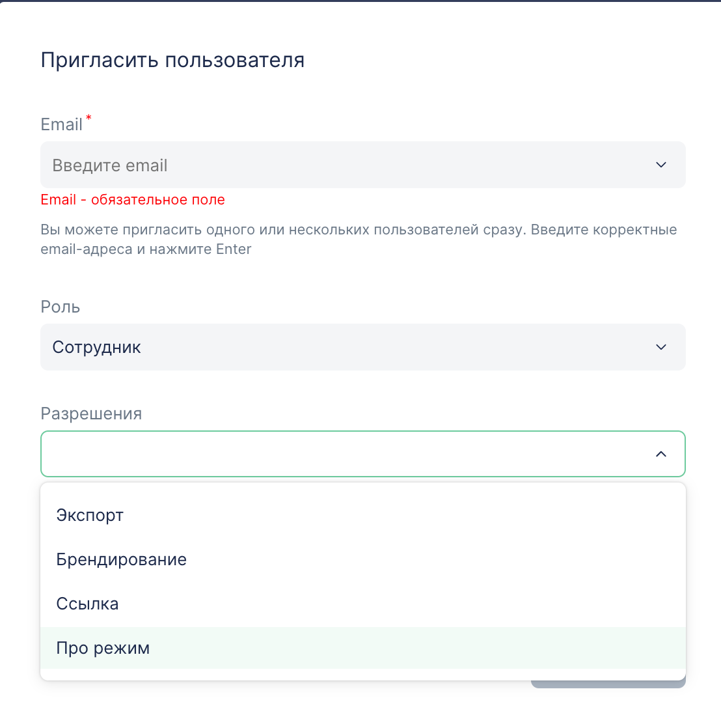The width and height of the screenshot is (721, 728).
Task: Click the hint text about inviting several users
Action: [x=358, y=230]
